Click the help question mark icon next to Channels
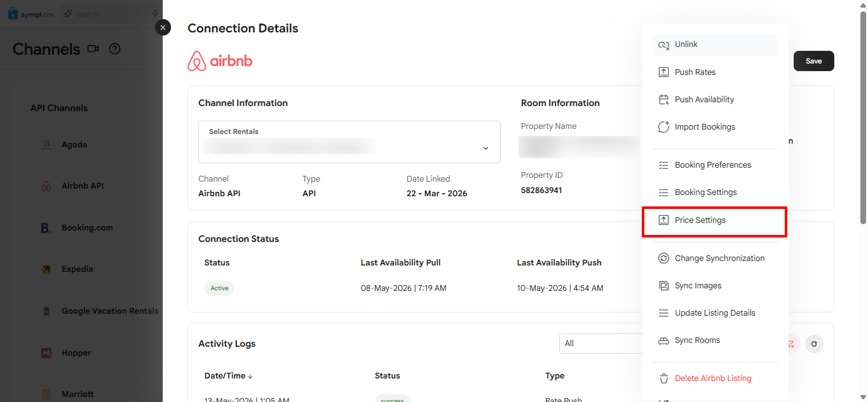Screen dimensions: 868x402 pos(115,49)
